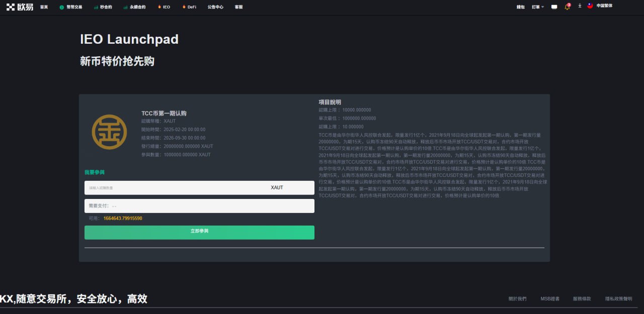The height and width of the screenshot is (314, 644).
Task: Click the download arrow icon
Action: tap(580, 6)
